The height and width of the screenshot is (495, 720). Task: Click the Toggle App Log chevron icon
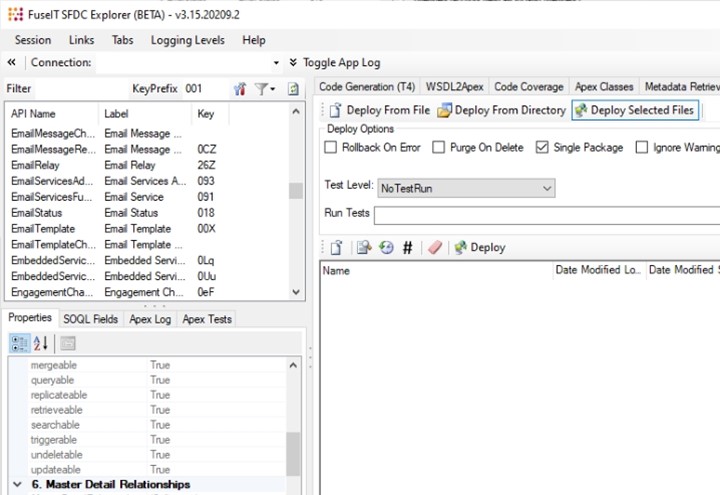click(293, 62)
